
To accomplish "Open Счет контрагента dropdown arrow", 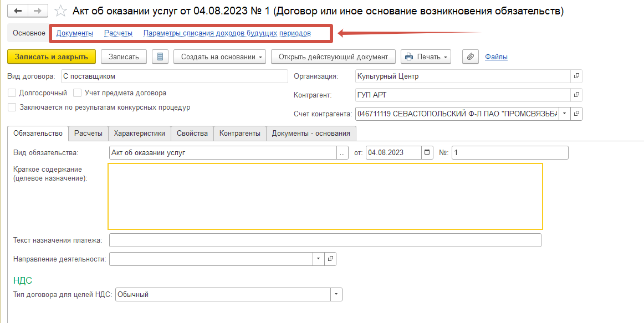I will click(x=564, y=114).
